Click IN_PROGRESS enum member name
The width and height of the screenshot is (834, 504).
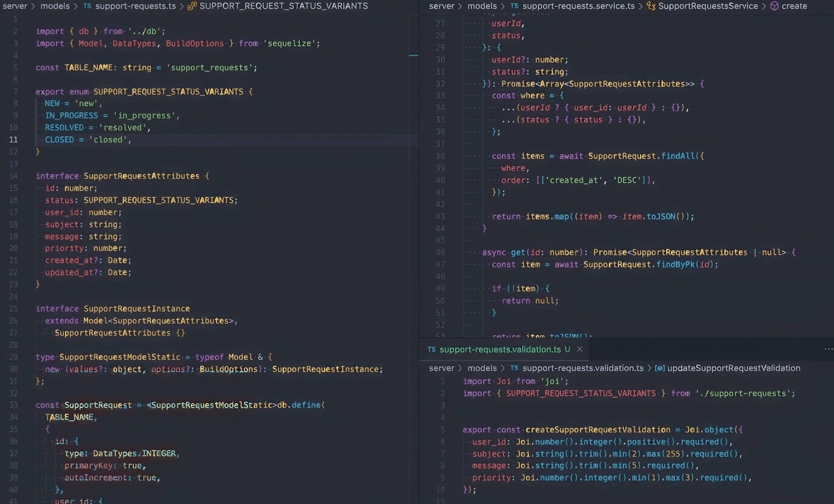coord(71,116)
